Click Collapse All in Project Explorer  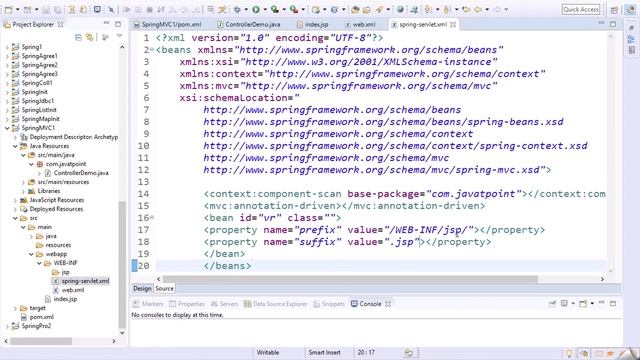[78, 38]
